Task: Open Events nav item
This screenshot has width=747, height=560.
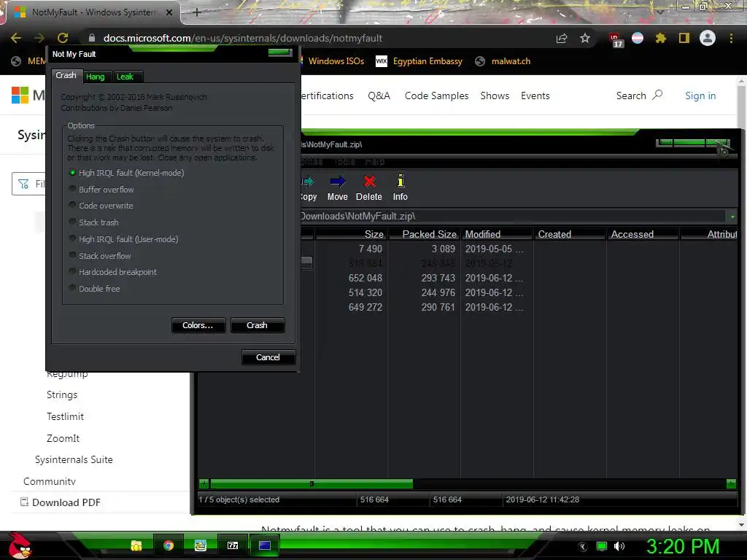Action: [x=535, y=96]
